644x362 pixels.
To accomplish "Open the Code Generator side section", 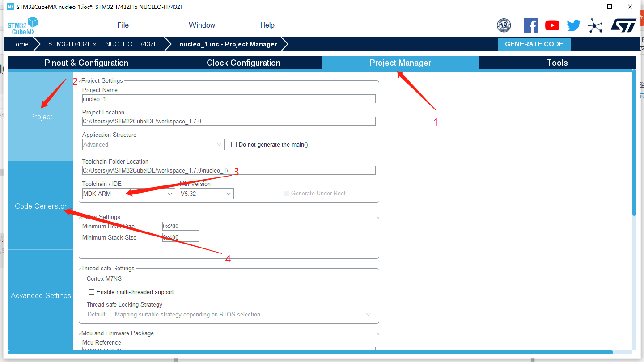I will click(41, 206).
